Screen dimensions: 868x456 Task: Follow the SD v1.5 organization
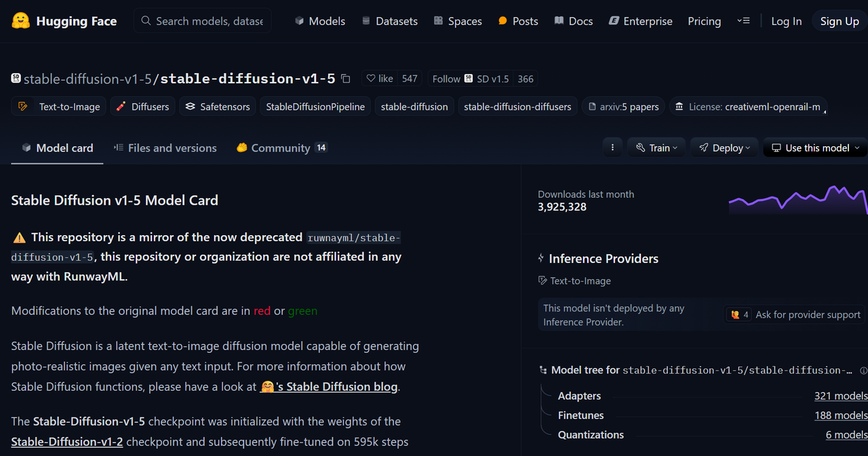coord(470,79)
